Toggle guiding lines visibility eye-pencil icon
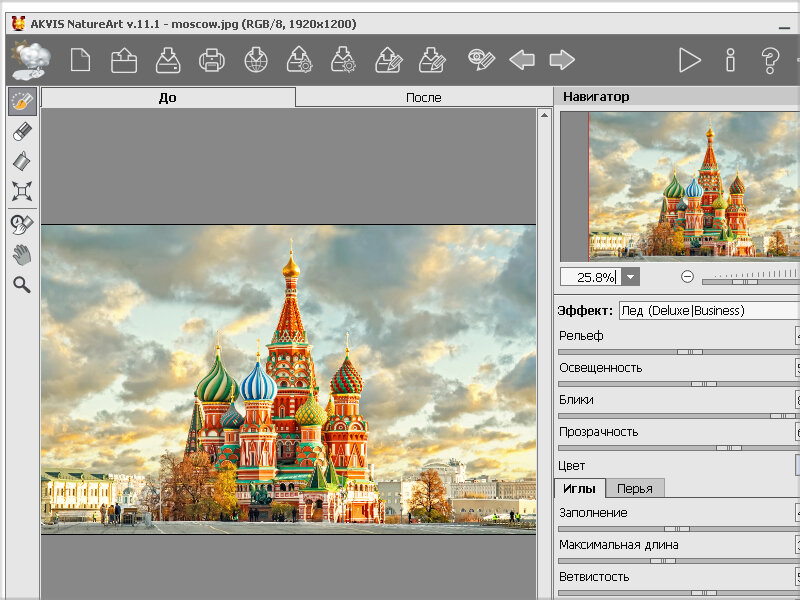This screenshot has width=800, height=600. click(x=481, y=60)
